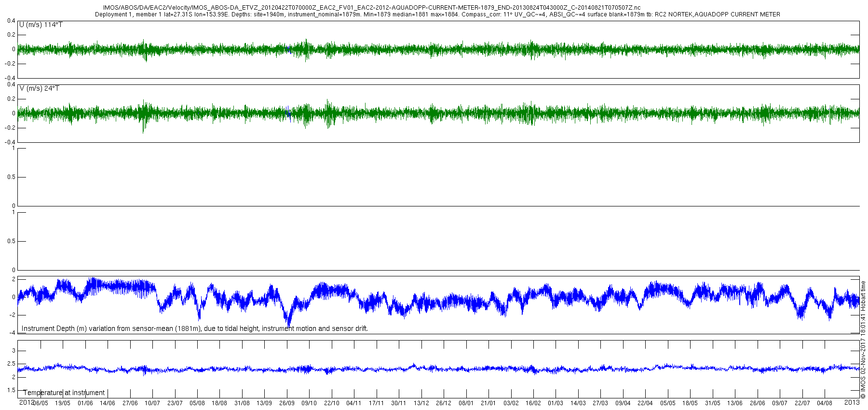Select the 'V (m/s) 24°T' panel label
868x410 pixels.
(40, 88)
